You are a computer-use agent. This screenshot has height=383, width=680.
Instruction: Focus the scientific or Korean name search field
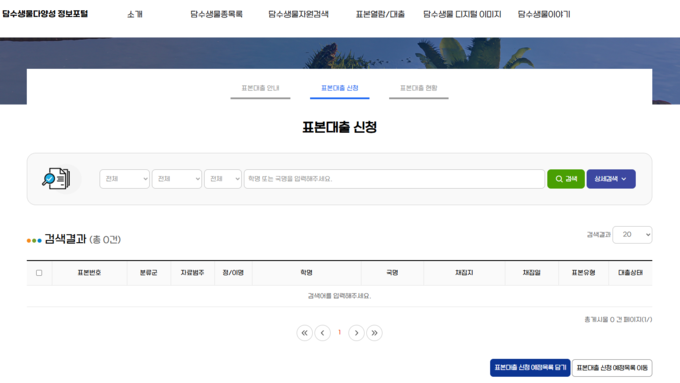(394, 179)
